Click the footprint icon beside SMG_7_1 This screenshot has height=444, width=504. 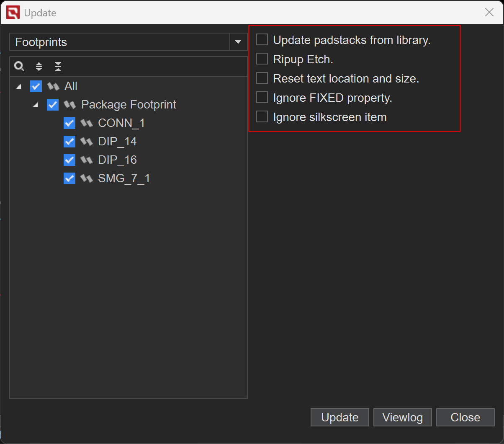pyautogui.click(x=86, y=178)
